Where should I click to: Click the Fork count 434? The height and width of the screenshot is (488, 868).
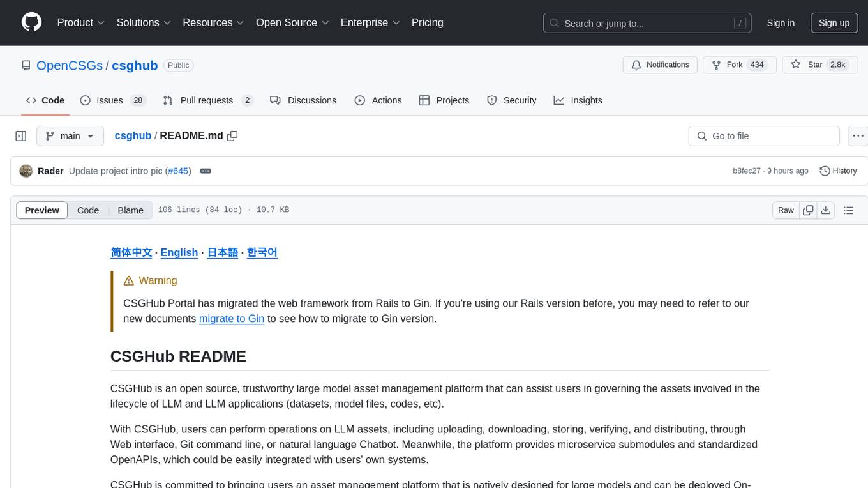click(x=757, y=65)
